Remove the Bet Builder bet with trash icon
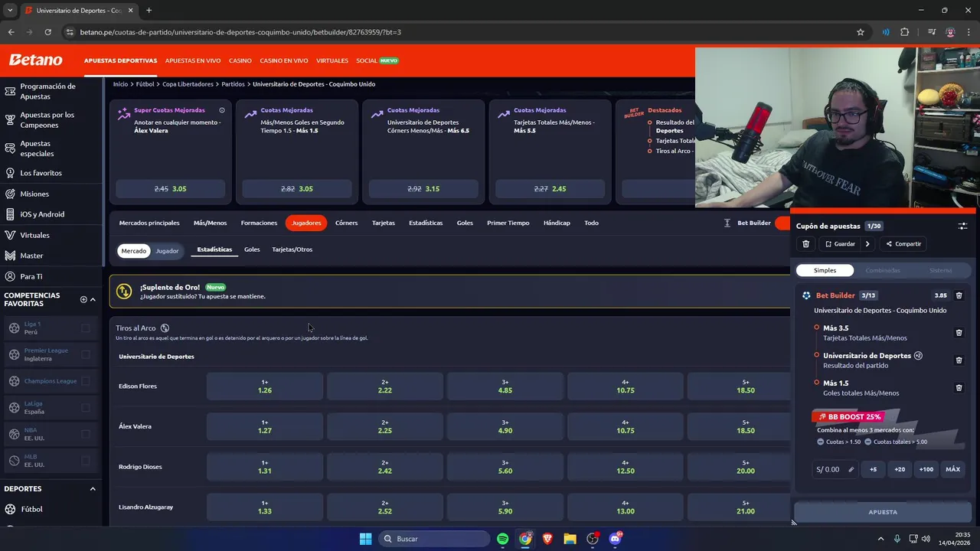Viewport: 980px width, 551px height. [959, 295]
